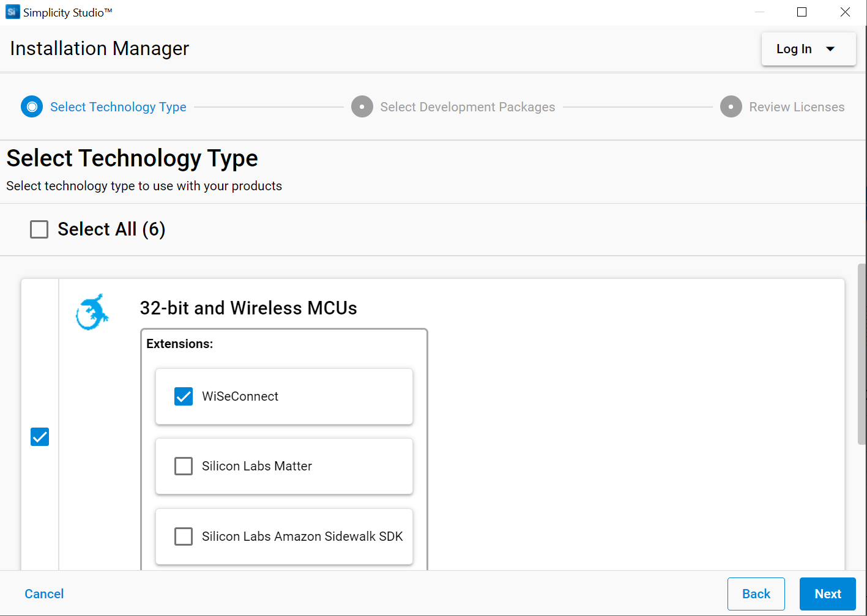Image resolution: width=867 pixels, height=616 pixels.
Task: Click the 32-bit and Wireless MCUs title
Action: tap(248, 308)
